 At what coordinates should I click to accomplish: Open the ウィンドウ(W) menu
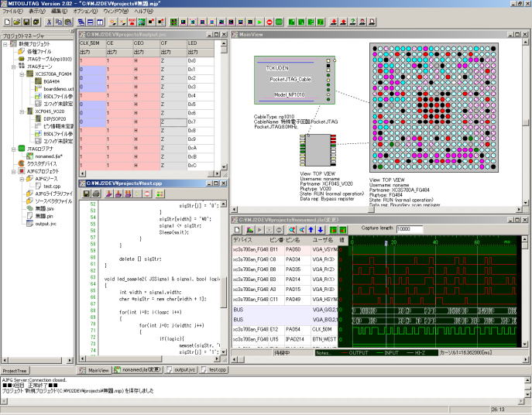pos(115,11)
